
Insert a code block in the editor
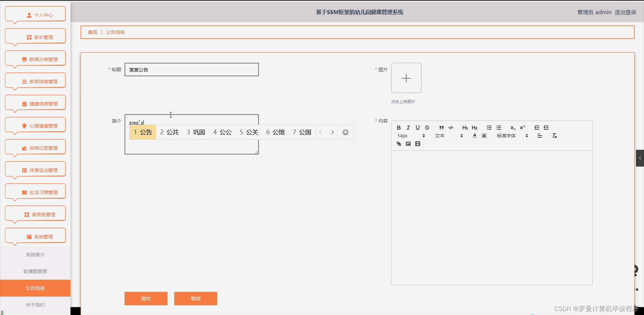click(x=451, y=128)
